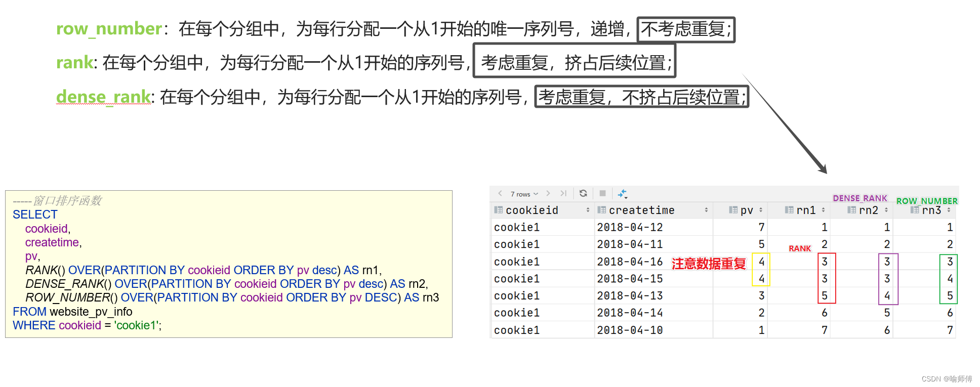Select cookie1 in the 2018-04-12 row

click(x=517, y=227)
